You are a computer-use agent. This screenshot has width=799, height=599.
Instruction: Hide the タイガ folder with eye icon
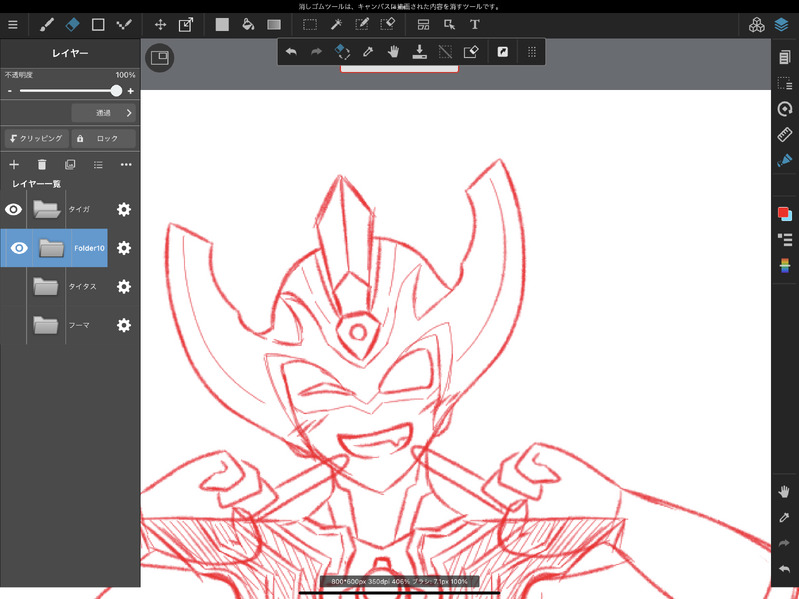(x=13, y=209)
